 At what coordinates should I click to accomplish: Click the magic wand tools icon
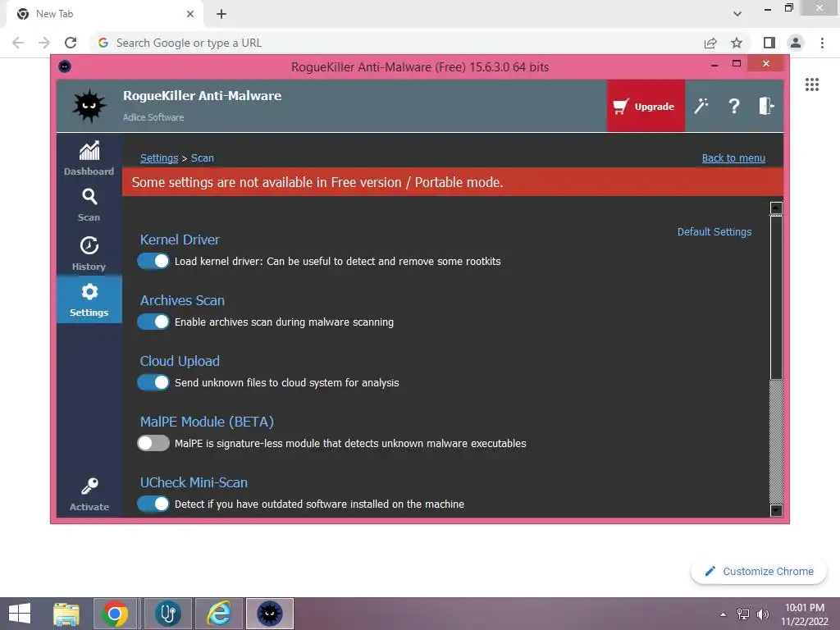coord(701,106)
